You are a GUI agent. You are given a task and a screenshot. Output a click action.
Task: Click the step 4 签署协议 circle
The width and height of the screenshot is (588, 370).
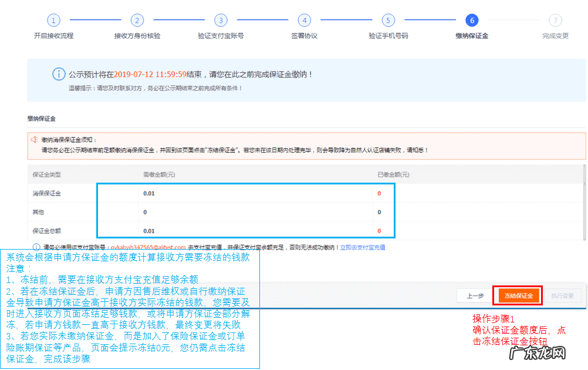tap(305, 21)
